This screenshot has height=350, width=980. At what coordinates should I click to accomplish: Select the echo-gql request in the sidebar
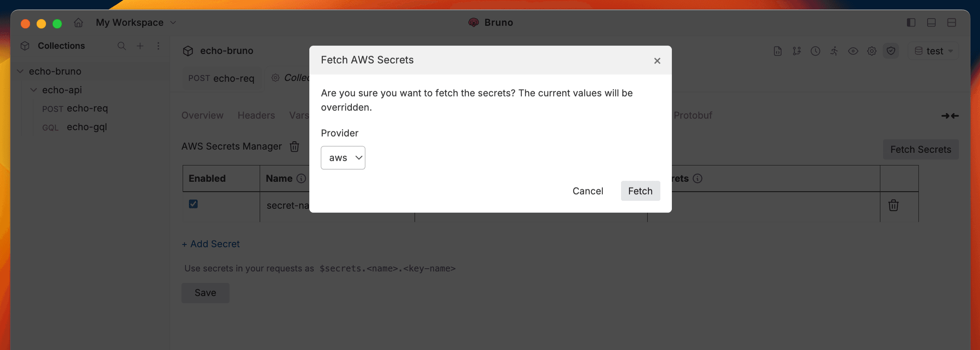click(87, 127)
